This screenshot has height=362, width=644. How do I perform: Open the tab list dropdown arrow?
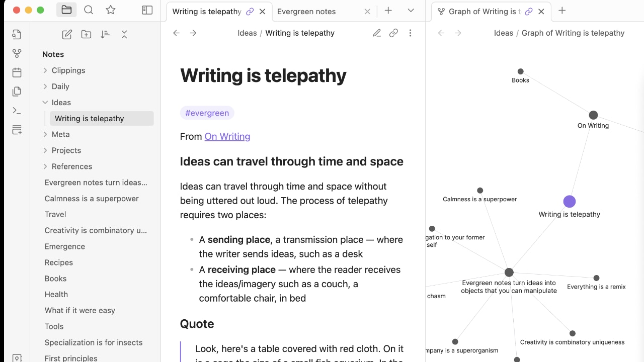411,11
